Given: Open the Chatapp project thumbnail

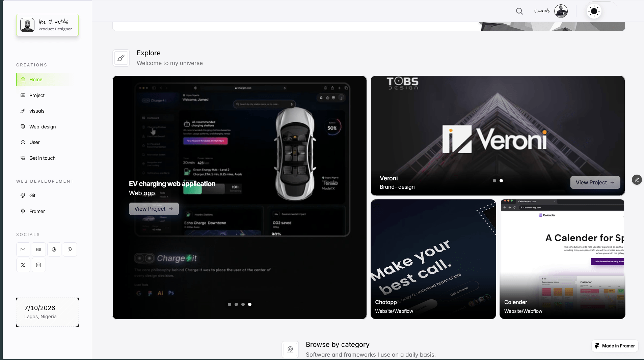Looking at the screenshot, I should tap(433, 259).
